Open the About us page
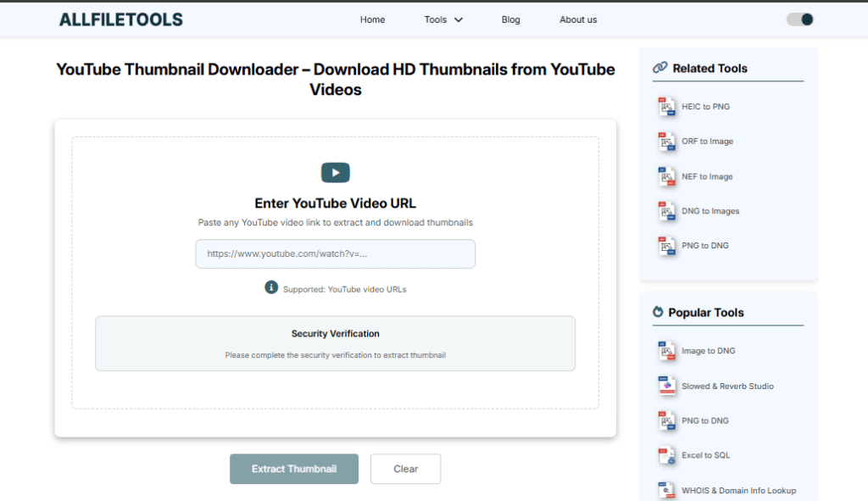Viewport: 868px width, 501px height. [x=578, y=19]
